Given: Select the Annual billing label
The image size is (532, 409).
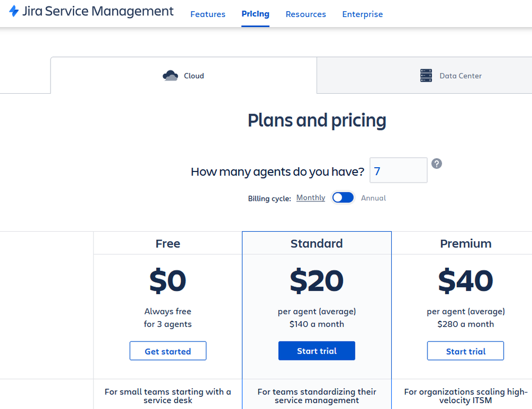Looking at the screenshot, I should pyautogui.click(x=373, y=198).
